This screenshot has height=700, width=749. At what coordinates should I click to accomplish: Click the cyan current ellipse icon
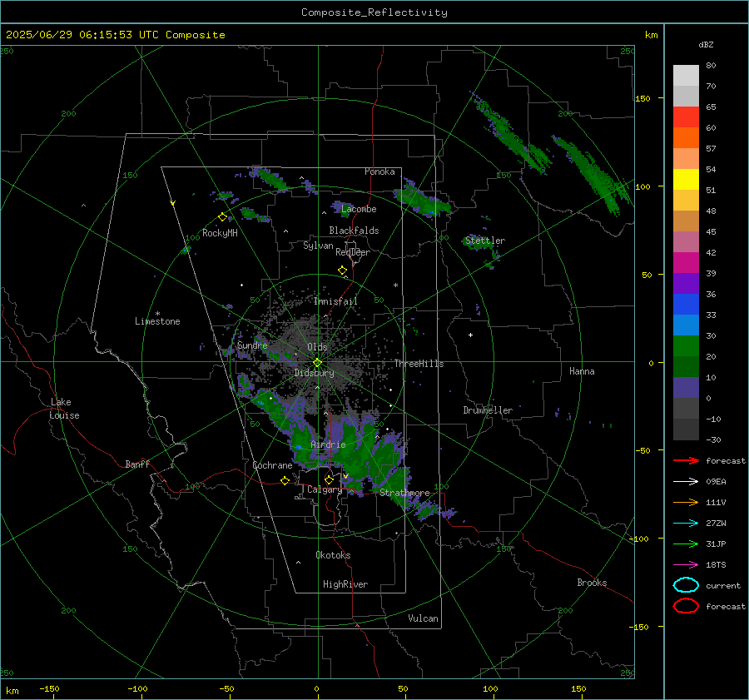pos(686,585)
